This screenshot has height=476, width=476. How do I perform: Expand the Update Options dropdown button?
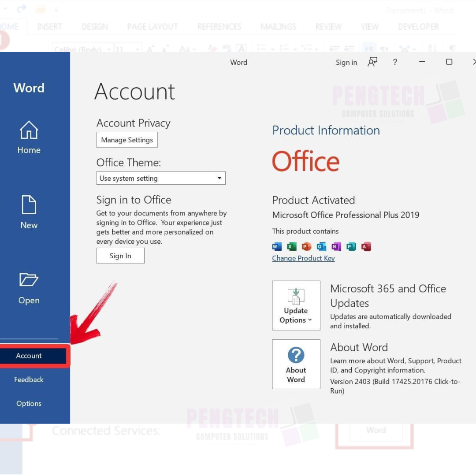coord(296,305)
